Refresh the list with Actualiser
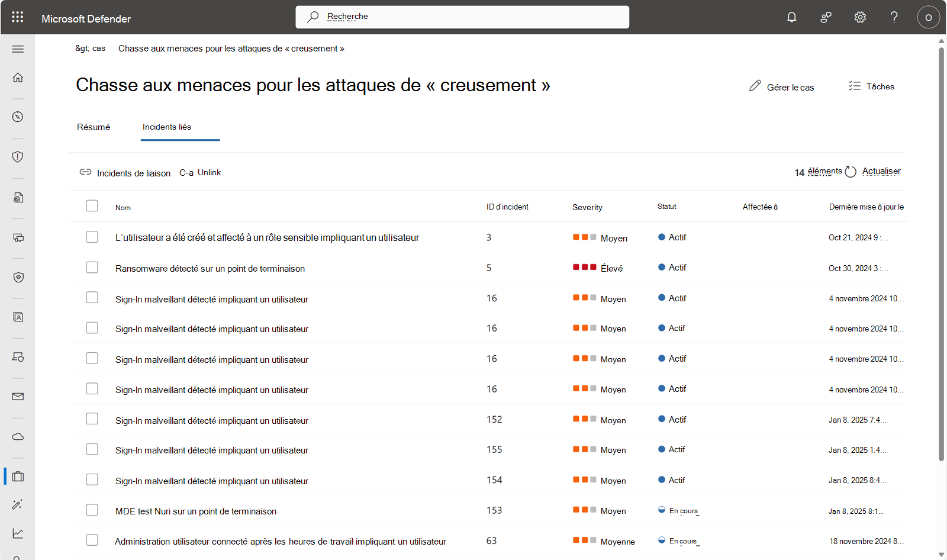This screenshot has width=947, height=560. click(x=881, y=171)
